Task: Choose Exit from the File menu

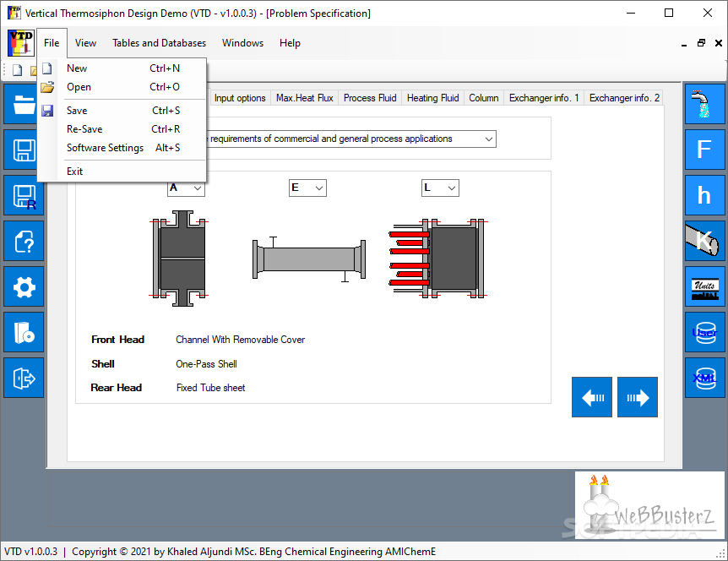Action: pyautogui.click(x=122, y=172)
